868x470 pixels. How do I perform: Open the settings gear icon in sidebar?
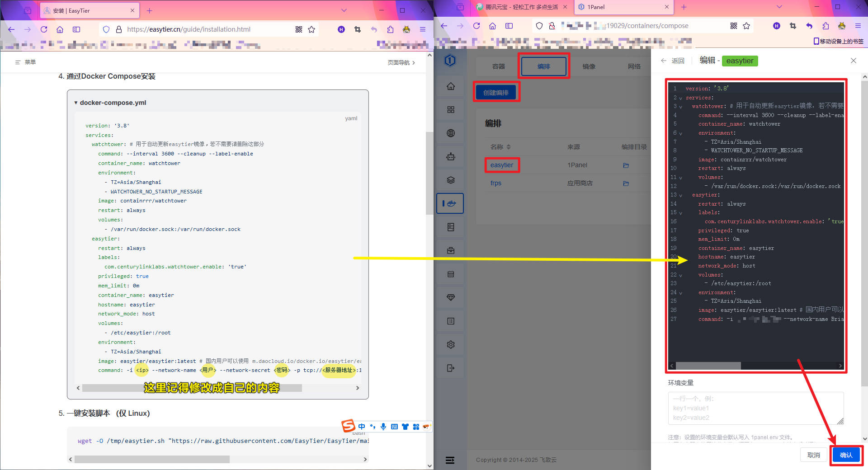point(450,344)
